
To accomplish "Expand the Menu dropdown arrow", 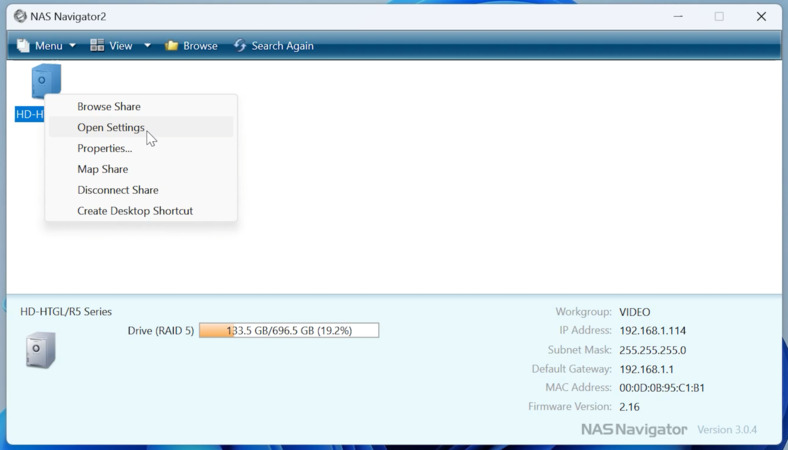I will (72, 46).
